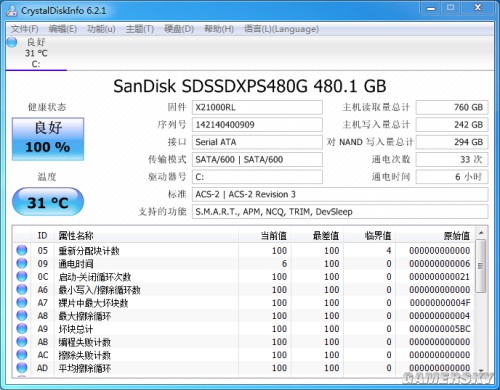Click the scroll down arrow of attribute list

pyautogui.click(x=481, y=370)
